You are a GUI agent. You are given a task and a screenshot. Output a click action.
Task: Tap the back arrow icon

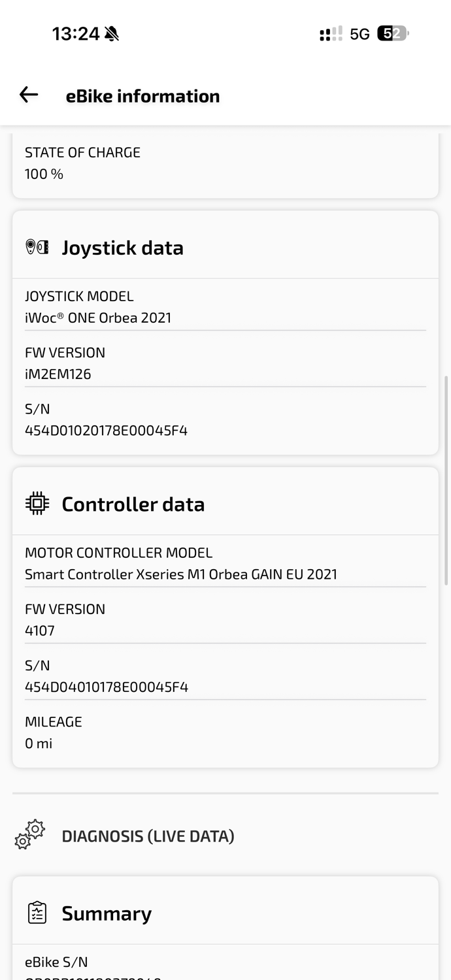pos(29,95)
